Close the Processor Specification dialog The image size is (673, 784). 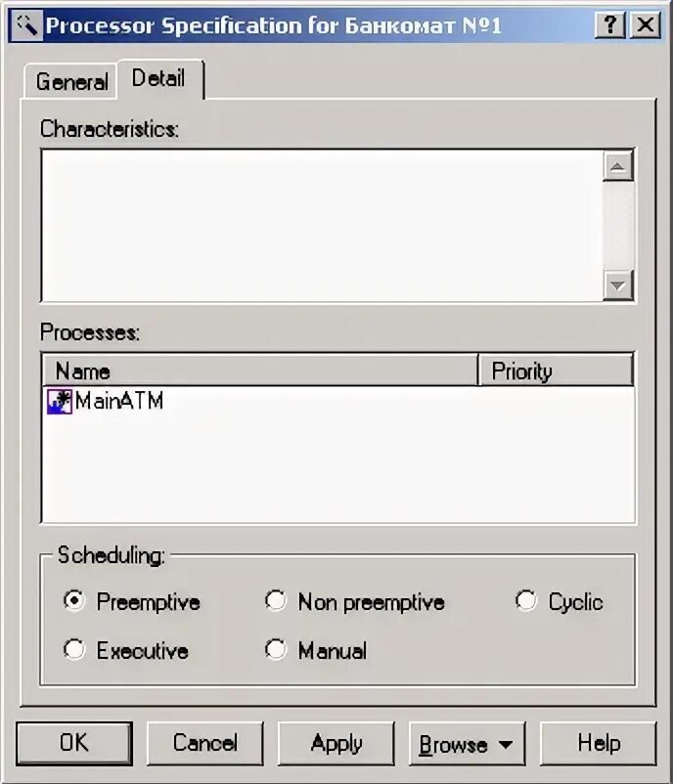tap(646, 25)
